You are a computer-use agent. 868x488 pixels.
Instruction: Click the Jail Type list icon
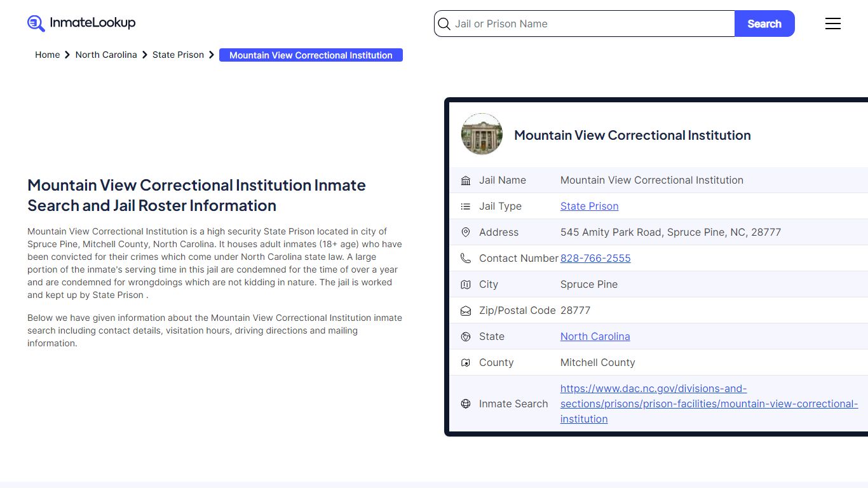click(x=466, y=207)
